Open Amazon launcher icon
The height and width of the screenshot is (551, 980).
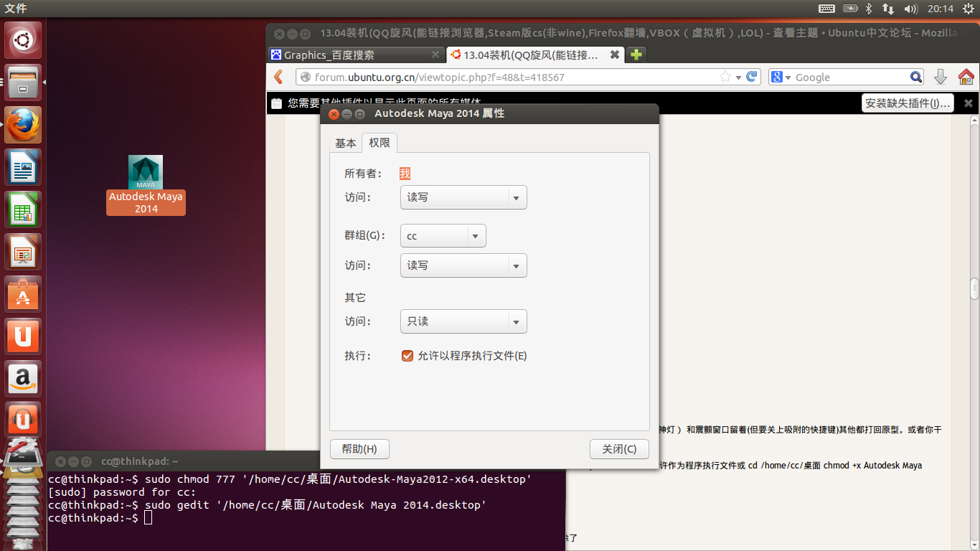[24, 379]
